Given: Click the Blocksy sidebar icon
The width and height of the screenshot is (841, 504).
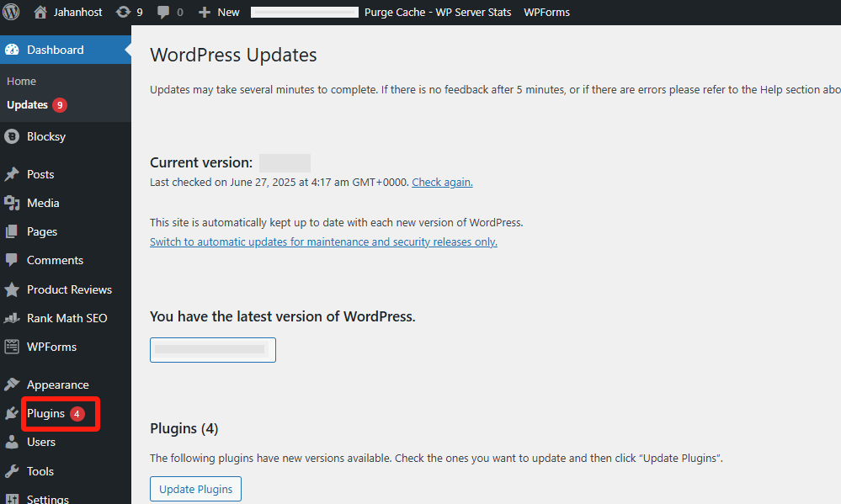Looking at the screenshot, I should pos(12,136).
